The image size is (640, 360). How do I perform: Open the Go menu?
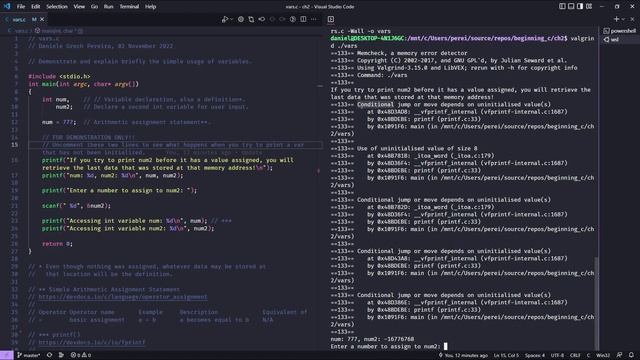click(x=94, y=7)
